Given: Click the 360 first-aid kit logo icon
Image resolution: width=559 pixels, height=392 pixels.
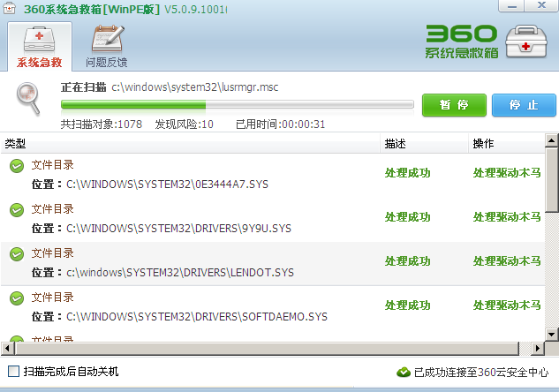Looking at the screenshot, I should pos(525,41).
